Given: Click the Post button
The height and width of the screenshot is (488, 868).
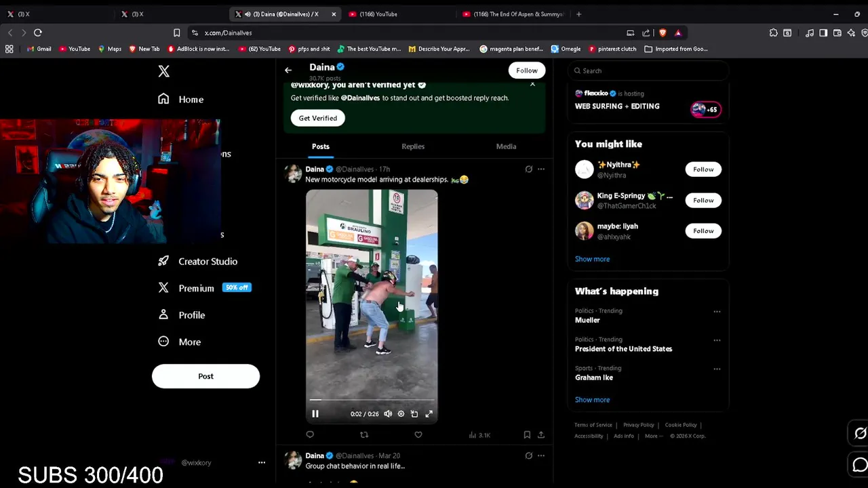Looking at the screenshot, I should [205, 376].
